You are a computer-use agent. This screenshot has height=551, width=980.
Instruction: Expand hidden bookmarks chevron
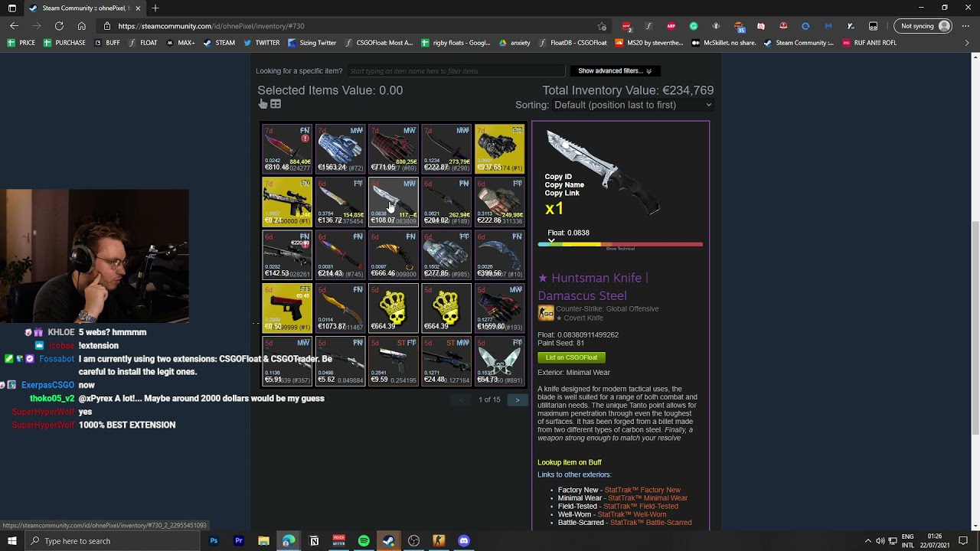click(x=967, y=43)
